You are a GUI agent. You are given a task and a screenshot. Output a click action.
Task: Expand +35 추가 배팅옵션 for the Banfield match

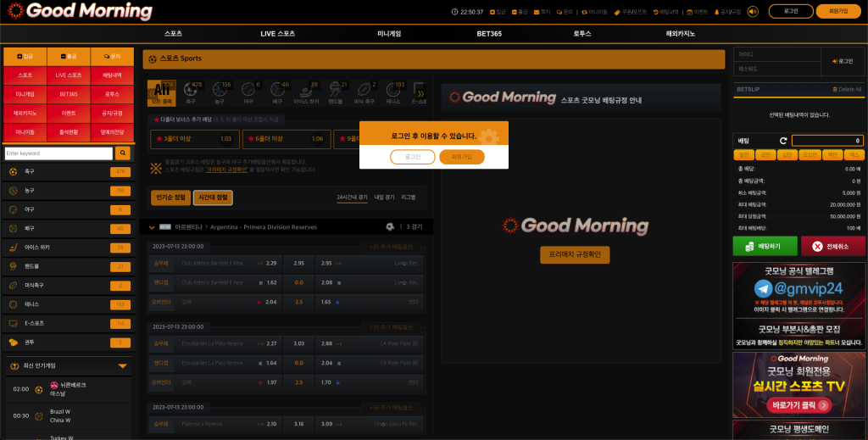(391, 247)
